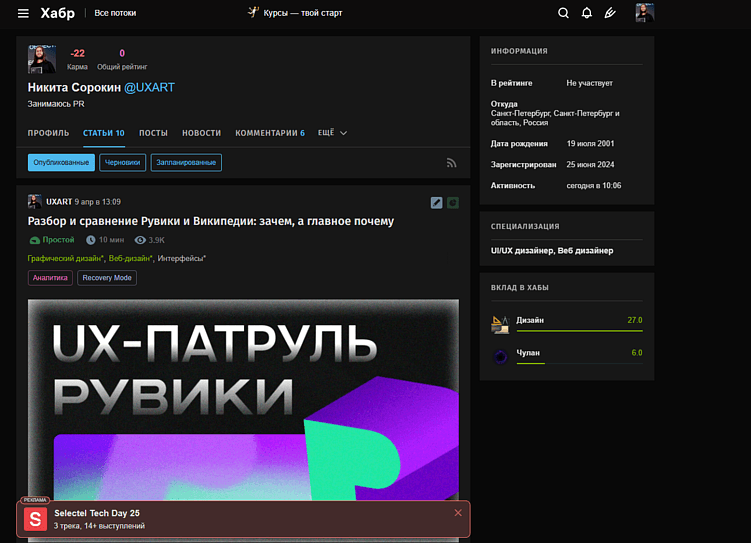
Task: Click the Recovery Mode label tag
Action: [107, 278]
